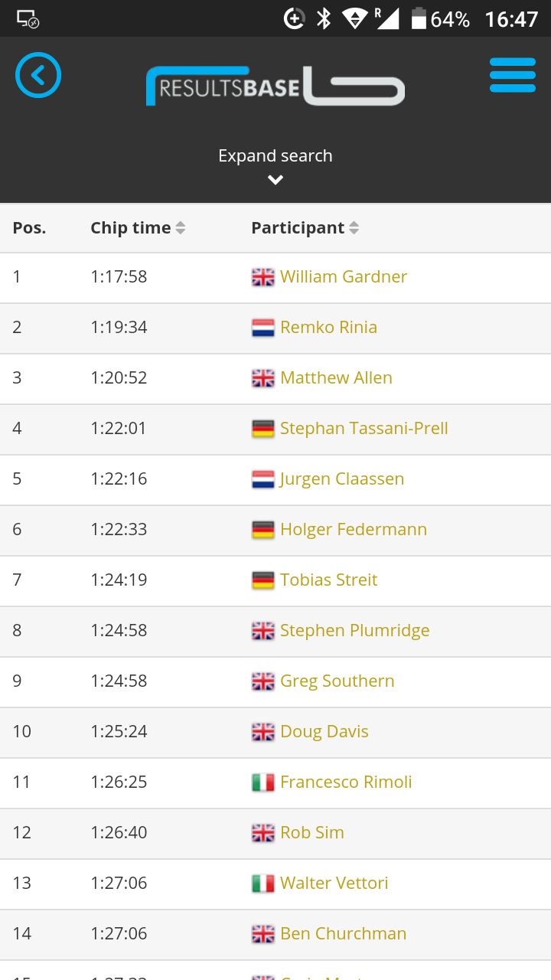View Stephen Plumridge's result details

point(355,630)
